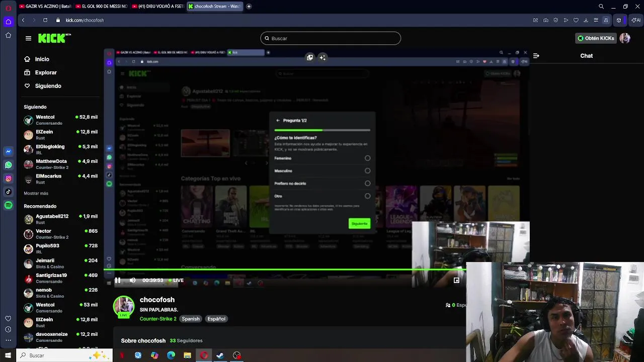Viewport: 644px width, 362px height.
Task: Click the kick.com/chocofosh address bar
Action: tap(85, 20)
